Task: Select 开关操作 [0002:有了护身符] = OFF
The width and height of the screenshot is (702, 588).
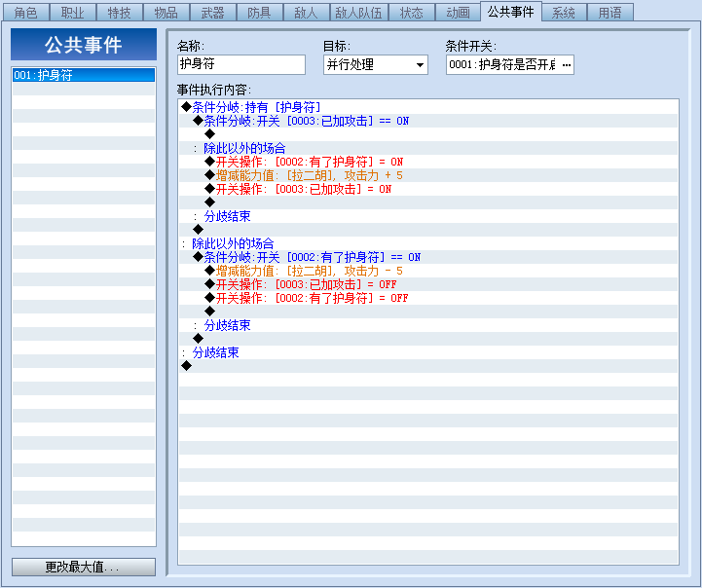Action: click(428, 298)
